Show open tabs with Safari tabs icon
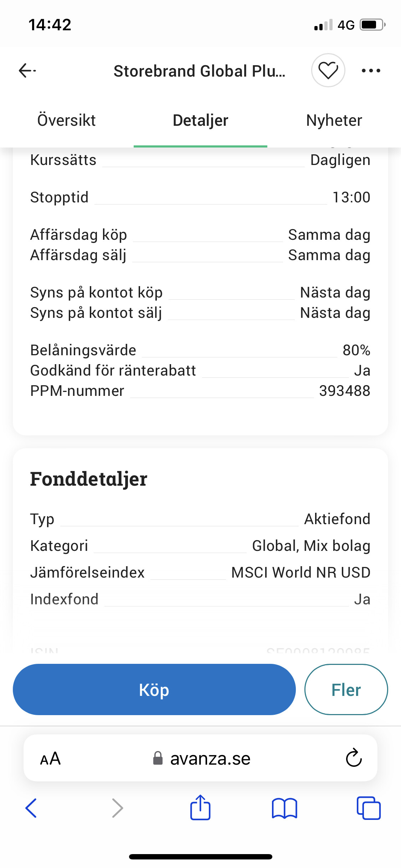The width and height of the screenshot is (401, 868). (368, 808)
